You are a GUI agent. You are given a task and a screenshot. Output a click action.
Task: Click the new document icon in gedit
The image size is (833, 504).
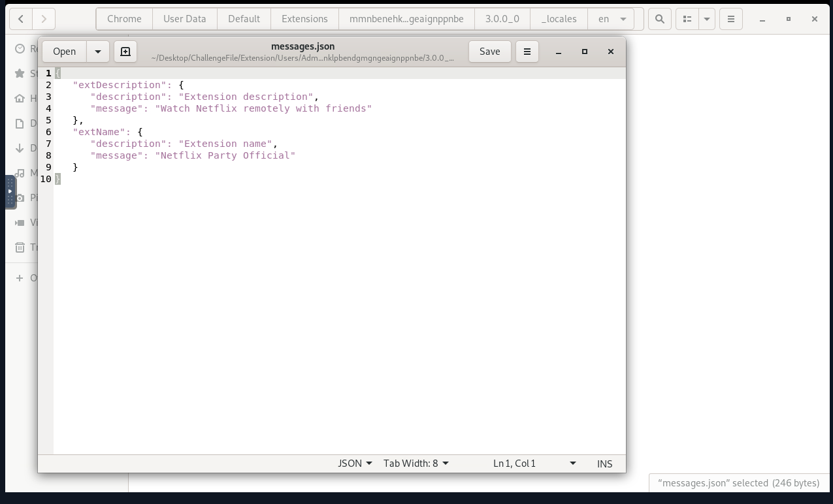point(125,52)
